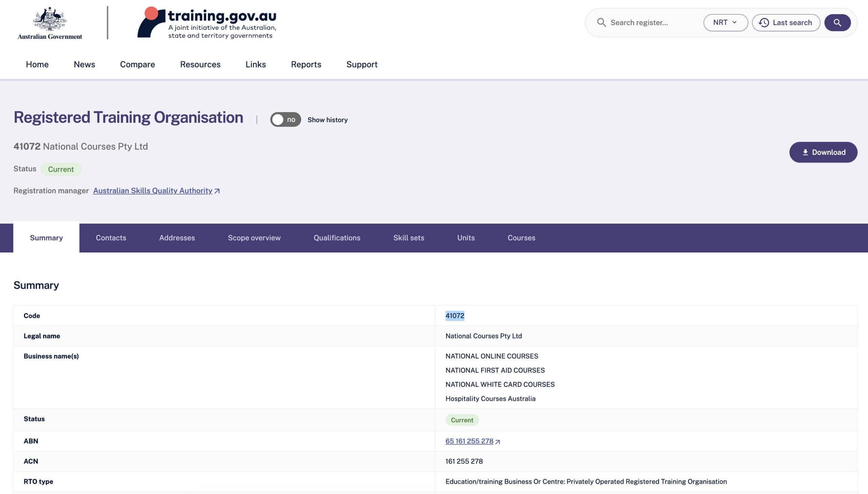868x494 pixels.
Task: Submit search with the purple search button
Action: click(x=837, y=23)
